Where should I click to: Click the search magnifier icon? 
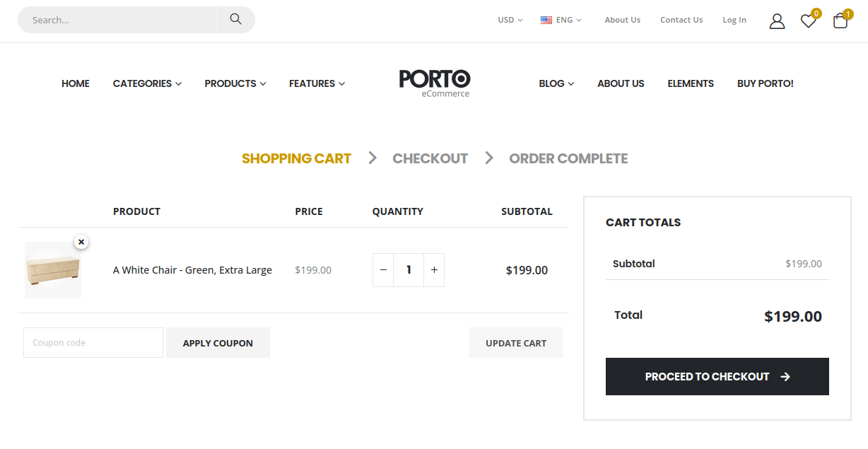(235, 19)
